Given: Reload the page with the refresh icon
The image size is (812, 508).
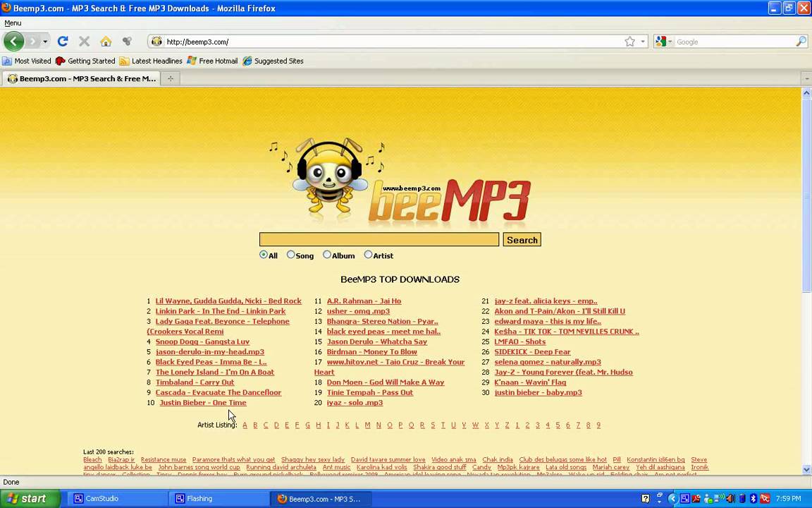Looking at the screenshot, I should coord(63,42).
